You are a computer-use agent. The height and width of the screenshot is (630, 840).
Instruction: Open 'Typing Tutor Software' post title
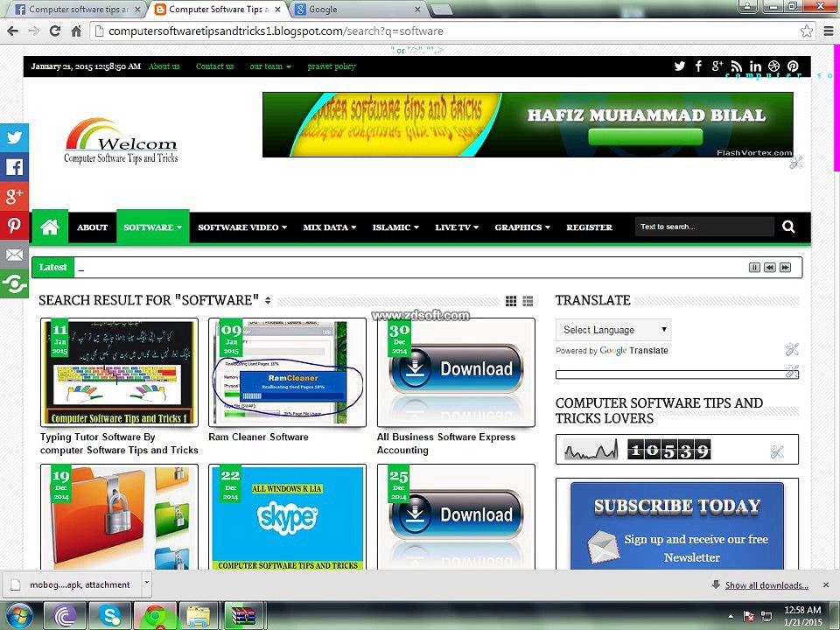pyautogui.click(x=119, y=444)
